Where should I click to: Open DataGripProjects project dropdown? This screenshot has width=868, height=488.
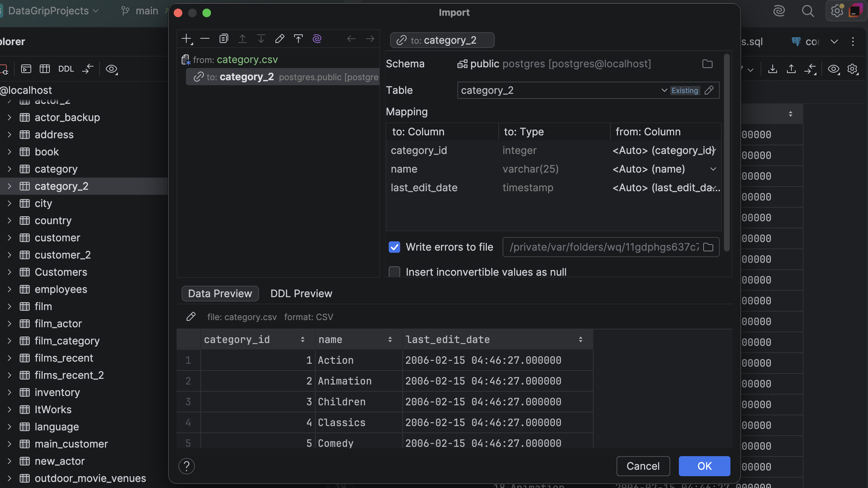pos(53,11)
